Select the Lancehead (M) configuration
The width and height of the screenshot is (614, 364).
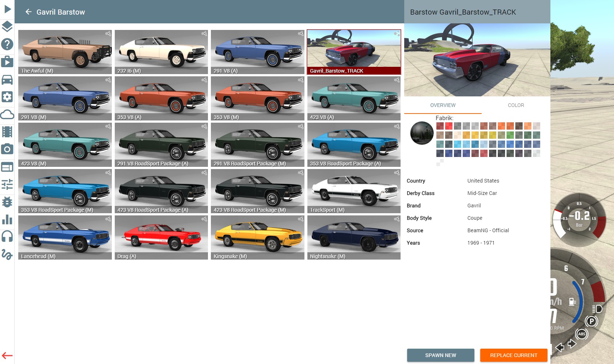pos(65,238)
